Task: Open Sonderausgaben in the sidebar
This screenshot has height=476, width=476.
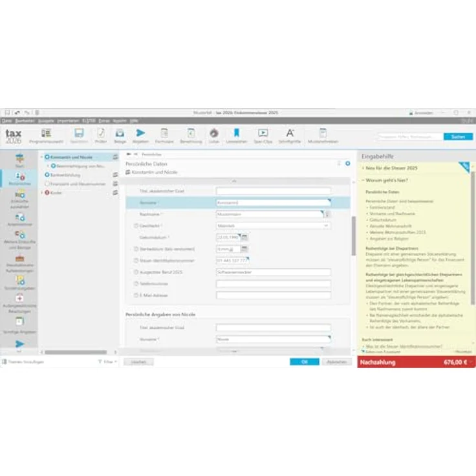Action: (20, 283)
